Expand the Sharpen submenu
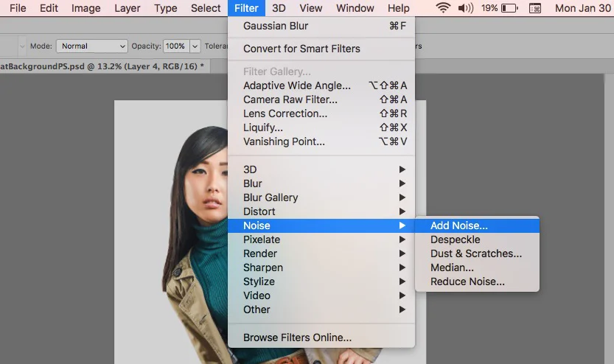This screenshot has width=614, height=364. coord(321,267)
